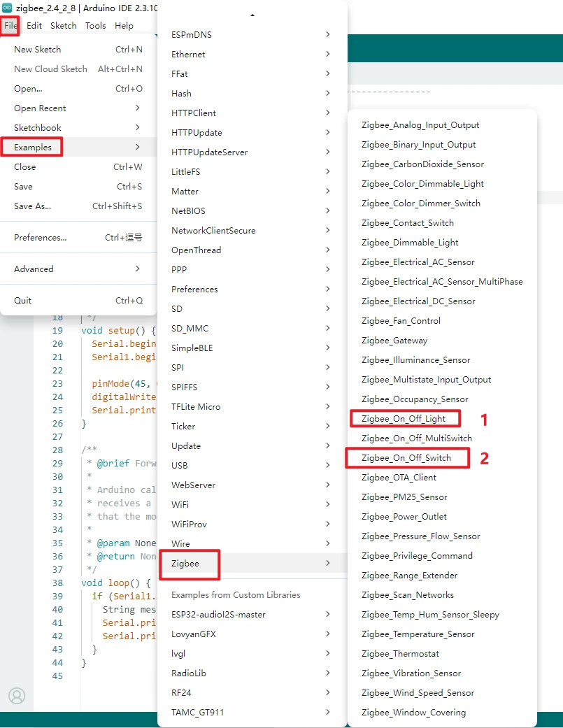Open the Zigbee_CarbonDioxide_Sensor example
Image resolution: width=563 pixels, height=728 pixels.
[442, 164]
